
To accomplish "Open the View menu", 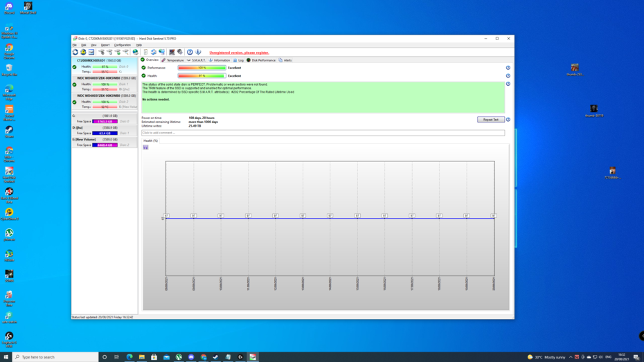I will (93, 45).
